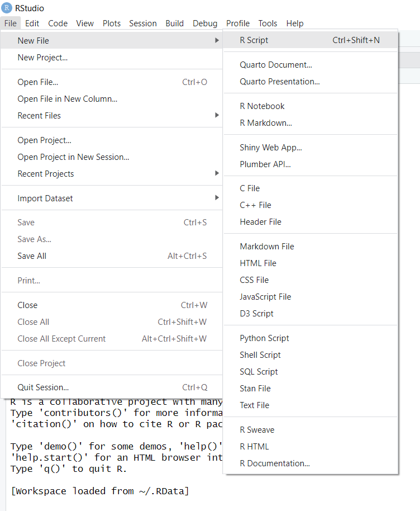The image size is (420, 511).
Task: Create a new R Markdown... file
Action: [x=311, y=123]
